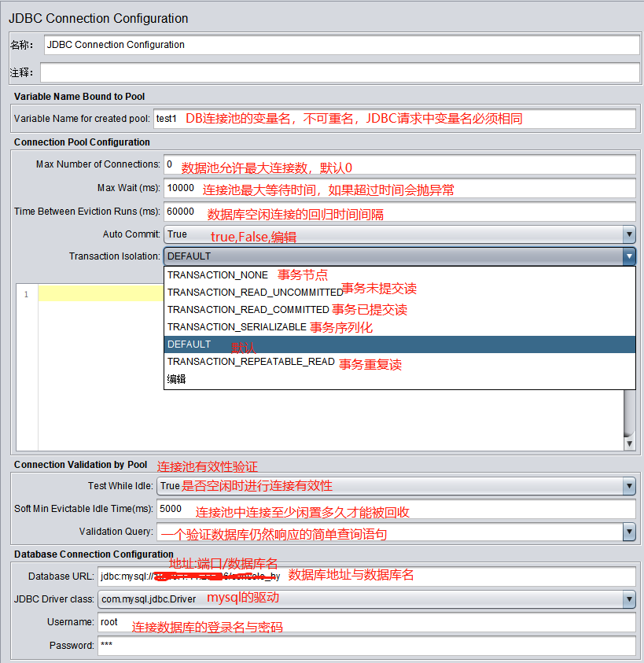Open the Validation Query dropdown arrow

629,532
